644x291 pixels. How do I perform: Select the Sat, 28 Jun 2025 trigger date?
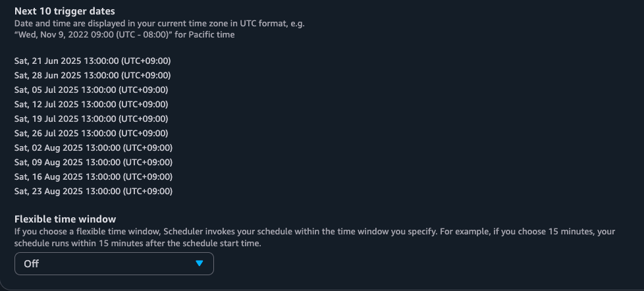pyautogui.click(x=92, y=75)
